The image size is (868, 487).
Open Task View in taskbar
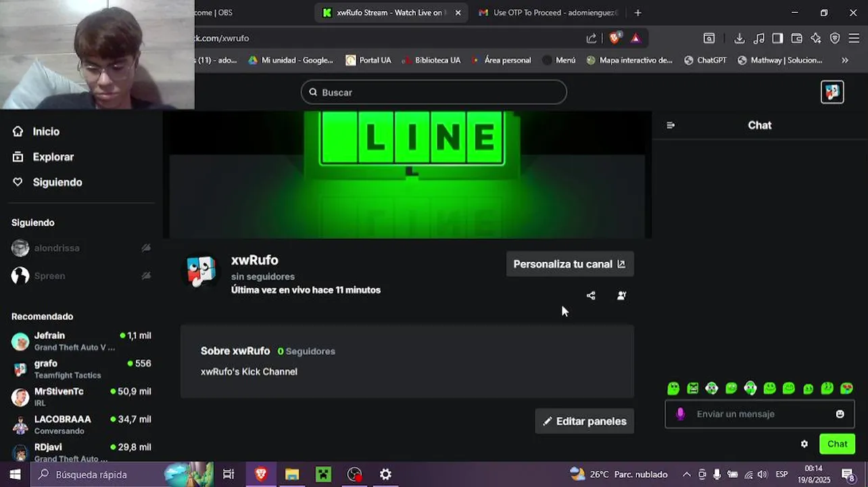click(228, 474)
